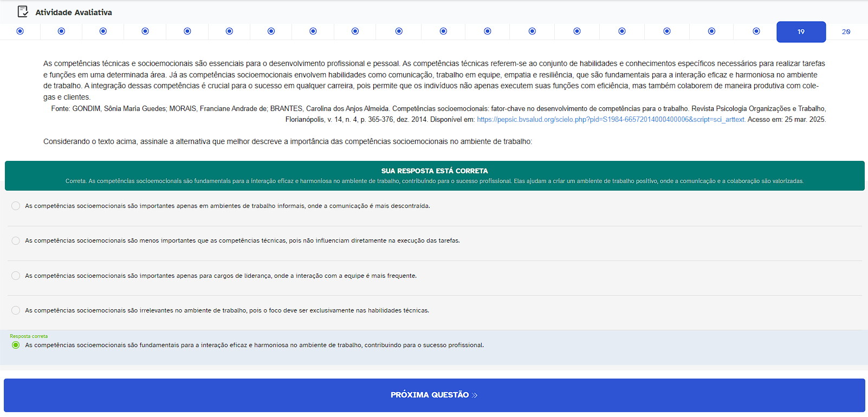Click the double chevron on Próxima Questão
868x417 pixels.
point(475,395)
